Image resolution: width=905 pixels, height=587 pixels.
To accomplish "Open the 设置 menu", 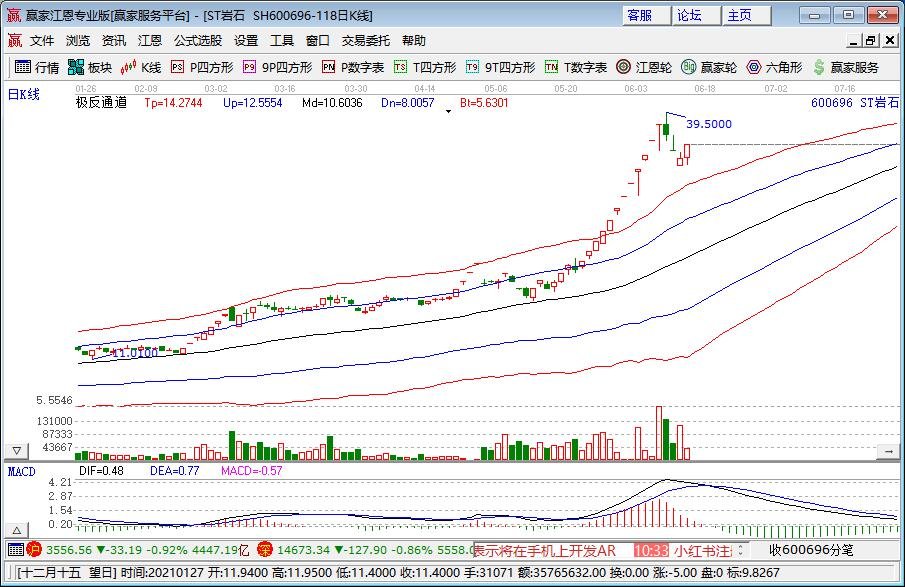I will (246, 40).
